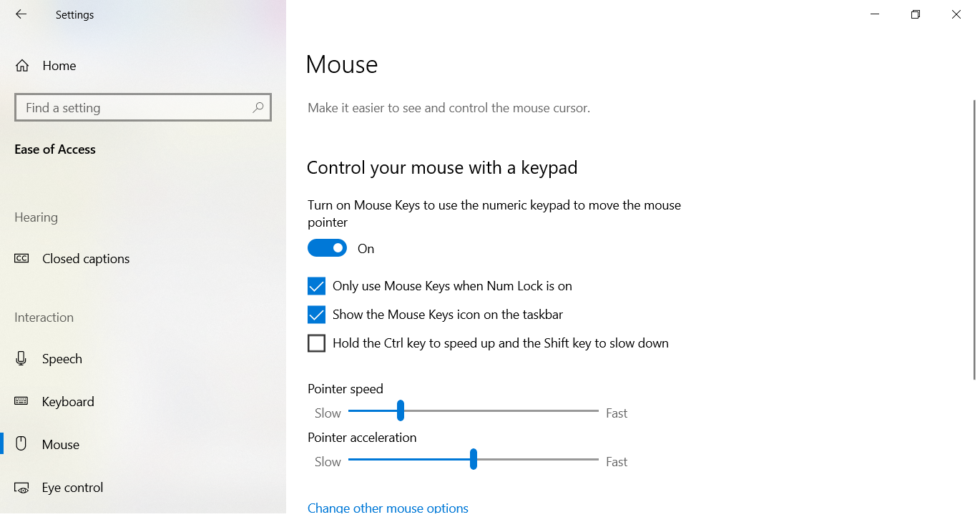Turn off the Mouse Keys toggle
This screenshot has height=522, width=980.
pyautogui.click(x=327, y=247)
